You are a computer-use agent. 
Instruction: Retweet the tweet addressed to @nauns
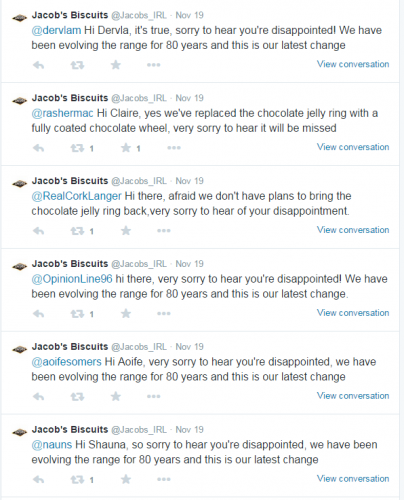pyautogui.click(x=77, y=479)
